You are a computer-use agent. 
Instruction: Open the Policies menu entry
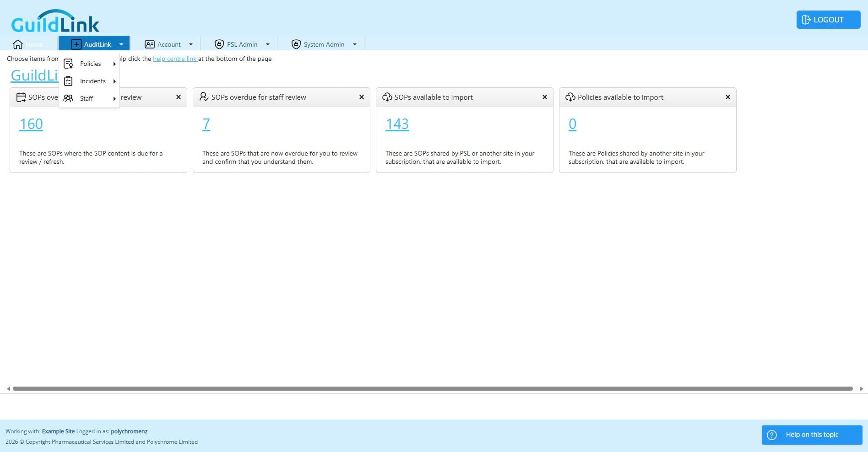coord(89,64)
